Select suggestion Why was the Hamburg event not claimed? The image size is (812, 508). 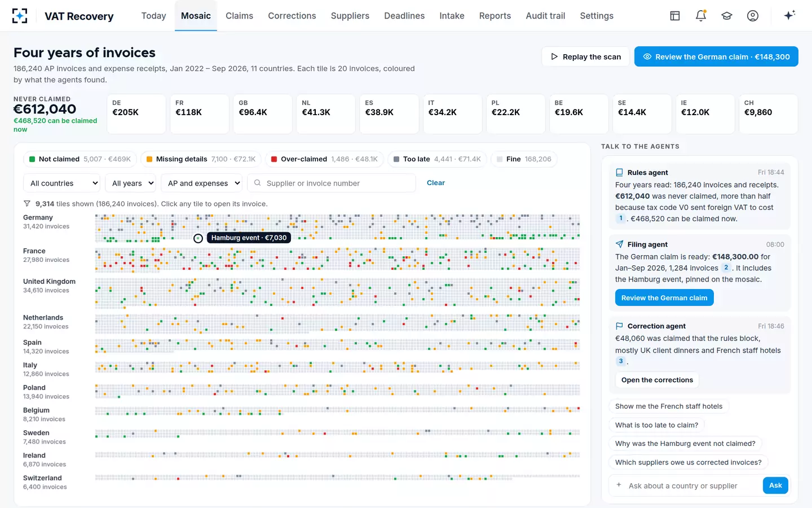click(685, 444)
